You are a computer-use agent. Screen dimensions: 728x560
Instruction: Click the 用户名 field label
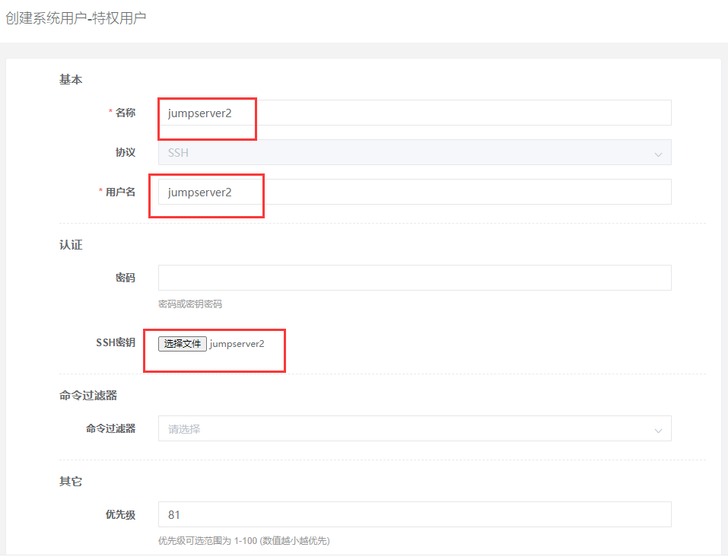pyautogui.click(x=120, y=192)
